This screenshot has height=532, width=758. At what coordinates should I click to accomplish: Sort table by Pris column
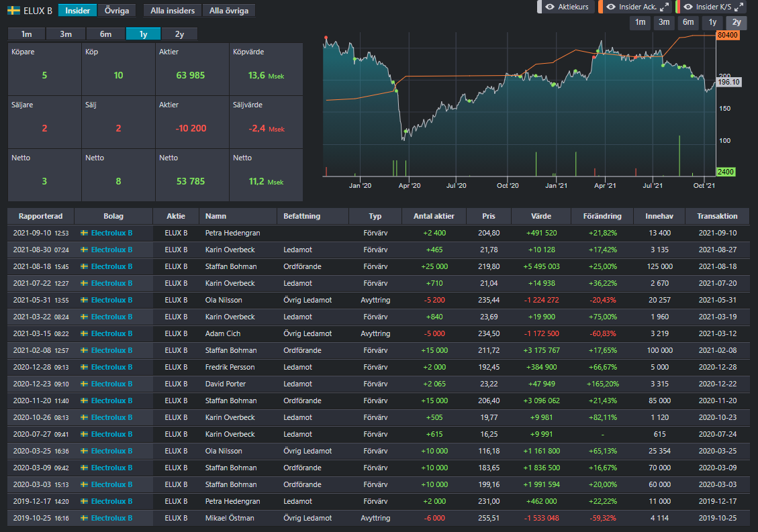489,216
